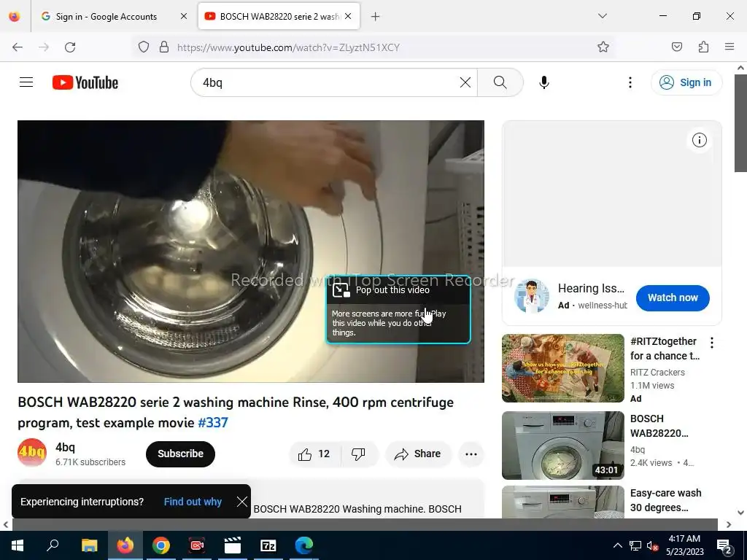Click the horizontal scrollbar right arrow

(x=729, y=525)
